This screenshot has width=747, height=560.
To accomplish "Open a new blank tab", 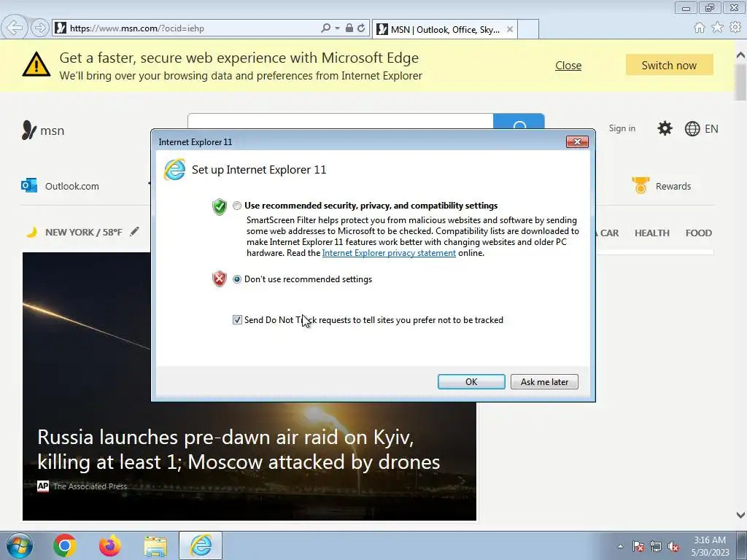I will click(528, 29).
